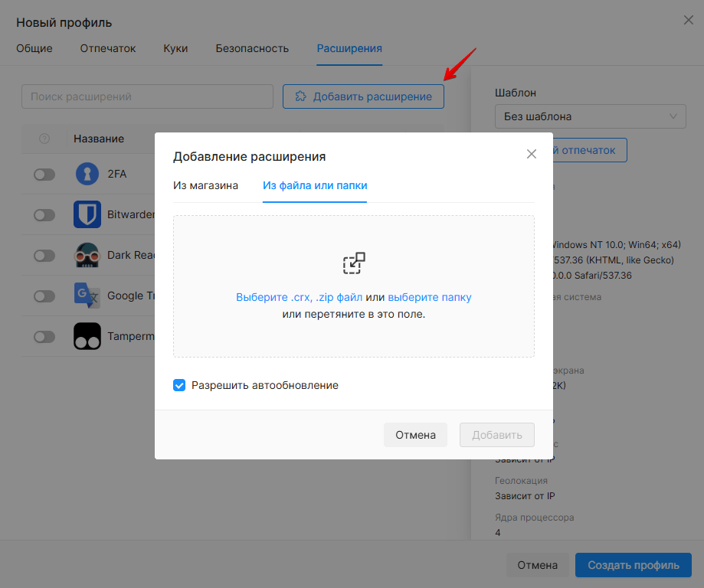Click the 2FA extension icon
This screenshot has height=588, width=704.
coord(87,174)
